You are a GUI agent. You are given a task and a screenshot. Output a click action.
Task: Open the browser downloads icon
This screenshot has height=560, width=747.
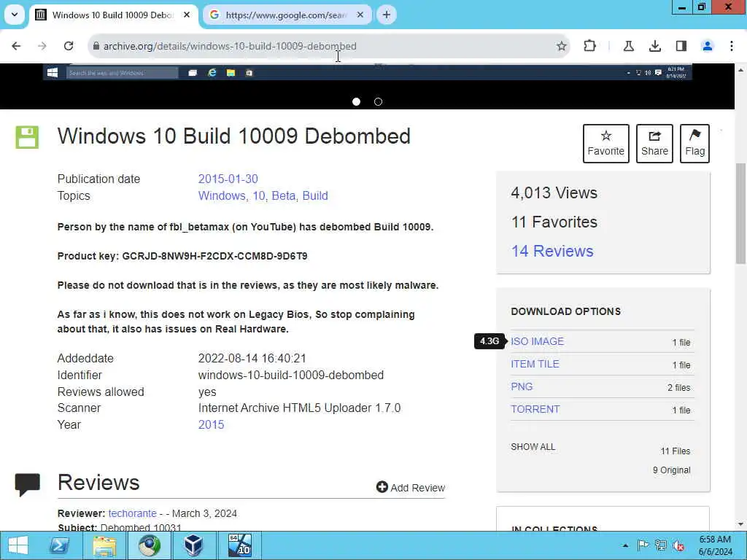pos(654,46)
